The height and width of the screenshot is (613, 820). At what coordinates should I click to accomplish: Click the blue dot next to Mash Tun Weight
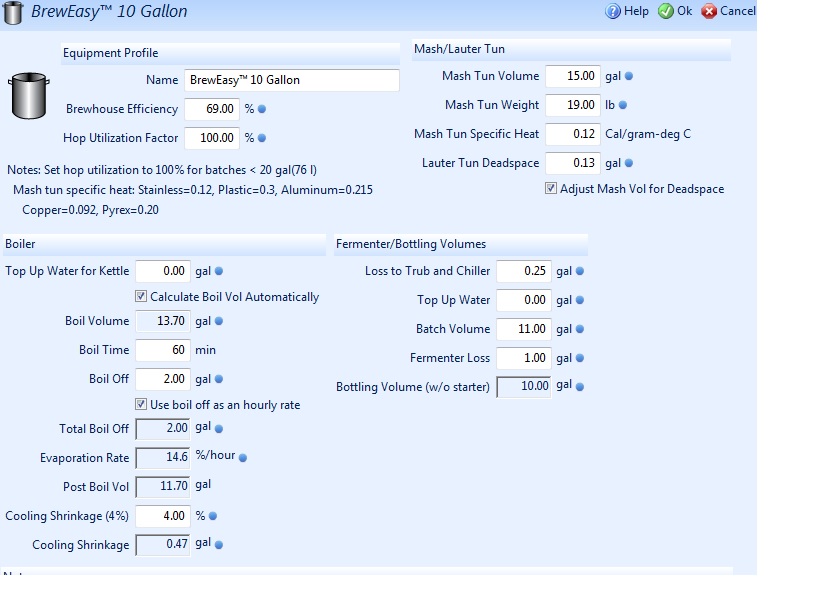pos(622,105)
